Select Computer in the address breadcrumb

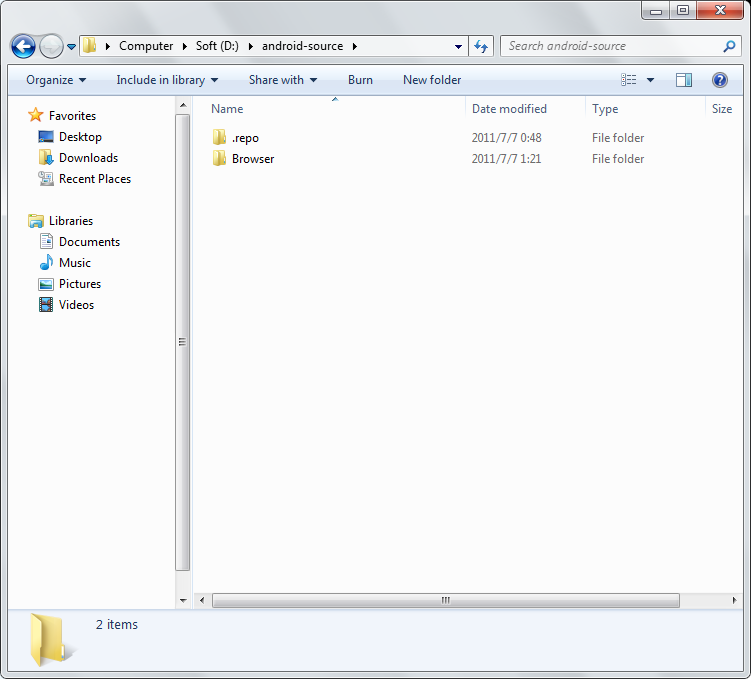tap(146, 46)
